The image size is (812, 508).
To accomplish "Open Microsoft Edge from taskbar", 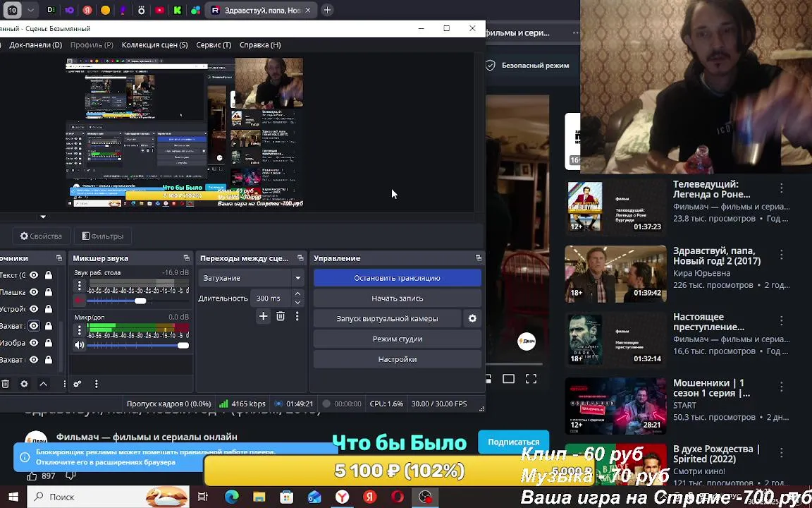I will coord(231,497).
